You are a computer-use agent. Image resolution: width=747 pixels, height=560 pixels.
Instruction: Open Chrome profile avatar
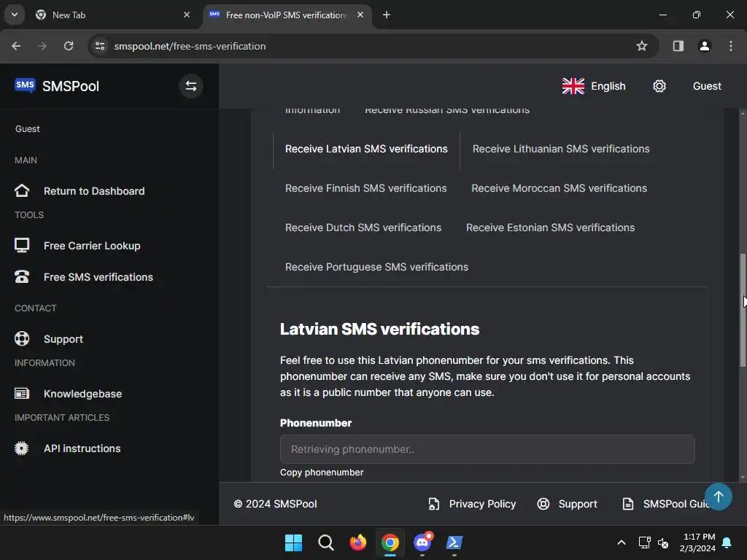pos(704,46)
